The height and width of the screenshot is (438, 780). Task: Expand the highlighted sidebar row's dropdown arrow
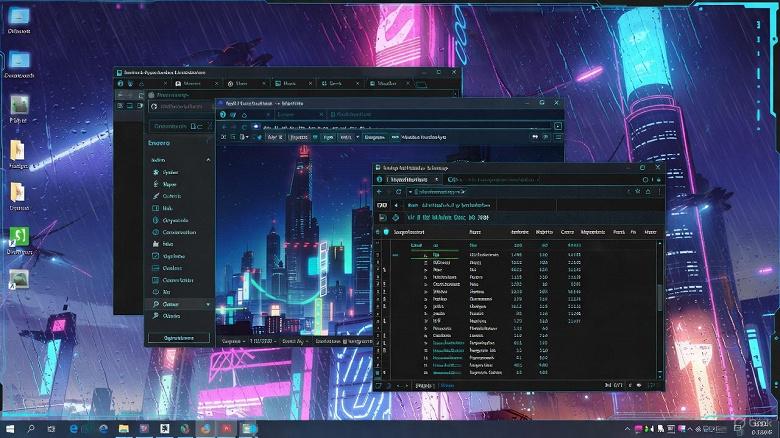tap(208, 304)
